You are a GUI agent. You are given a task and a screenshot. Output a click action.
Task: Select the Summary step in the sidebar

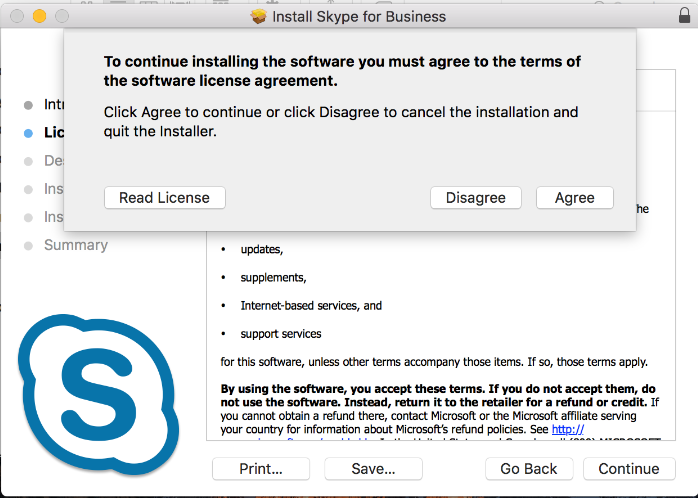pyautogui.click(x=76, y=245)
